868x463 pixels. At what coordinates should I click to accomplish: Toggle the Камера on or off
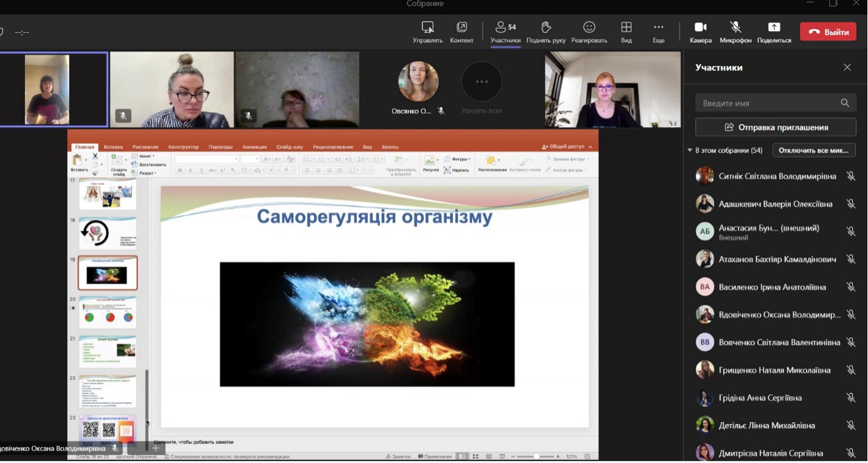[700, 28]
